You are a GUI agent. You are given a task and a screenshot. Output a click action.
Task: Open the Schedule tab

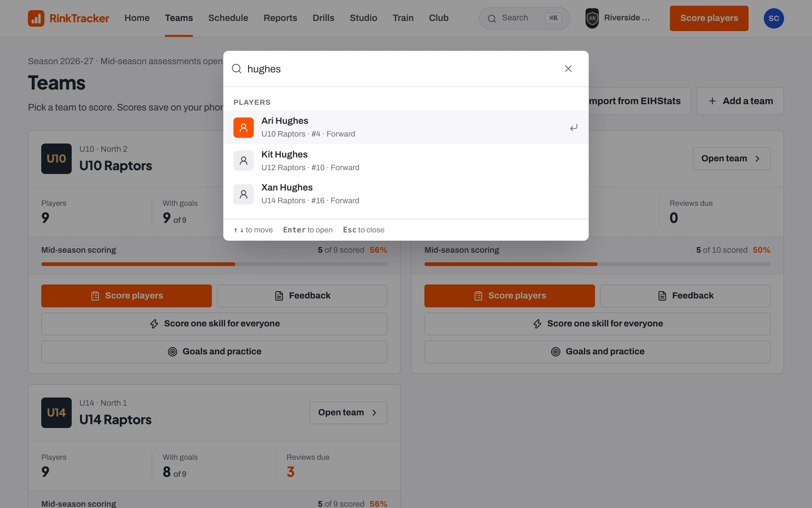coord(228,18)
